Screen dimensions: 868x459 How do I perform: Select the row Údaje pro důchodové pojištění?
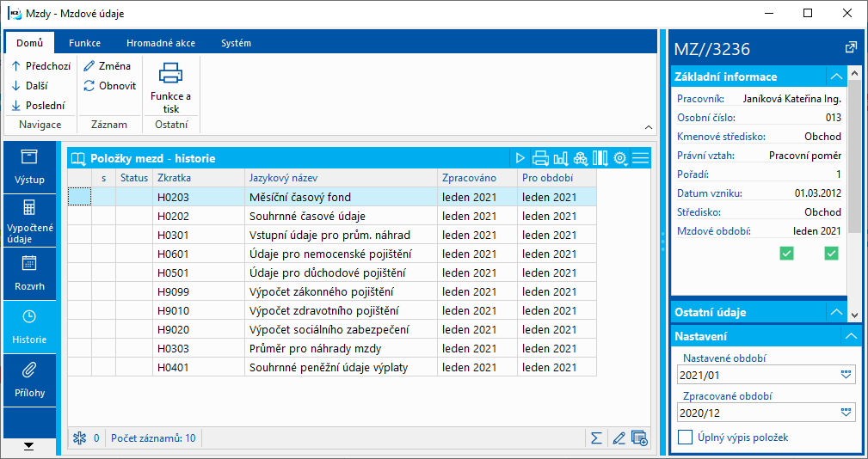click(x=332, y=272)
